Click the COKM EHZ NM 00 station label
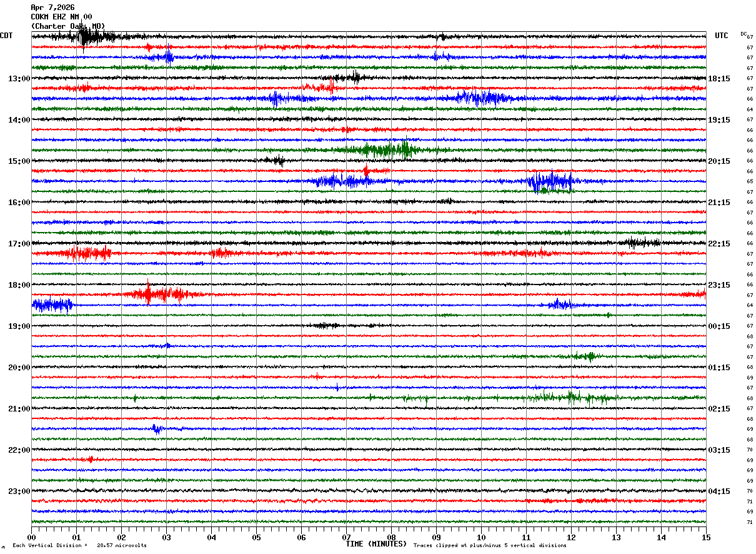This screenshot has width=756, height=554. pos(61,17)
